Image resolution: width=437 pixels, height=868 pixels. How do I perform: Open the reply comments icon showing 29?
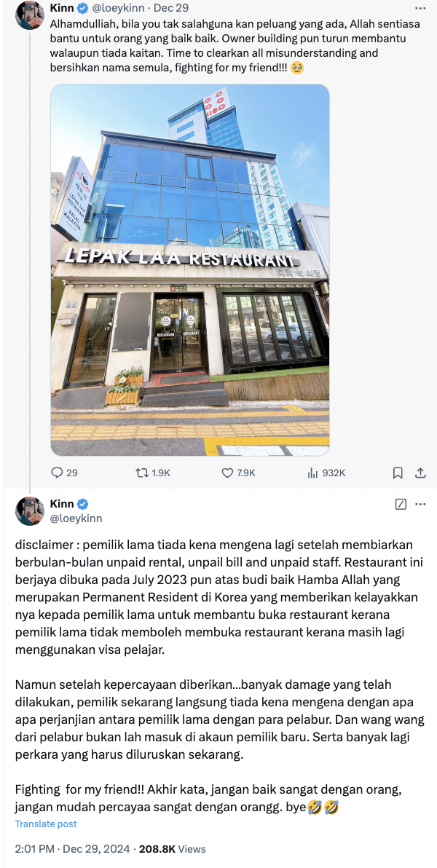click(58, 473)
